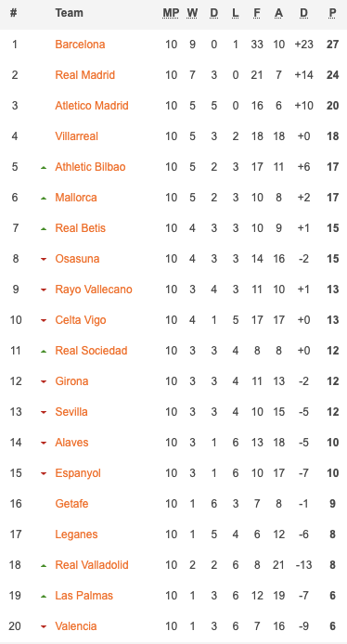The image size is (347, 644).
Task: Click the W wins column header
Action: coord(192,13)
